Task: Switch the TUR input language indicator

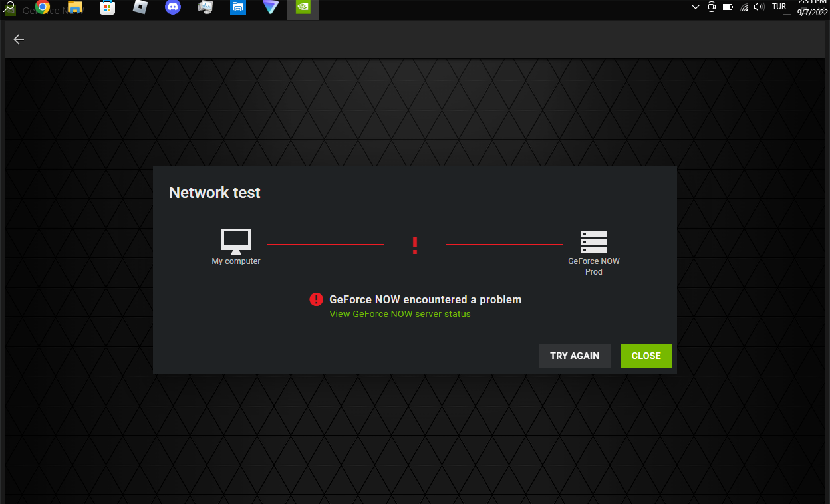Action: (779, 7)
